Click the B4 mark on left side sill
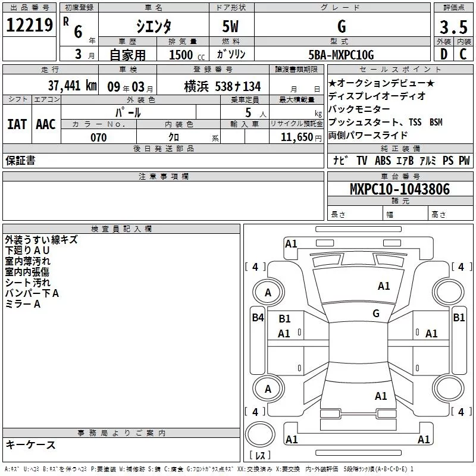Screen dimensions: 476x476 [x=258, y=318]
